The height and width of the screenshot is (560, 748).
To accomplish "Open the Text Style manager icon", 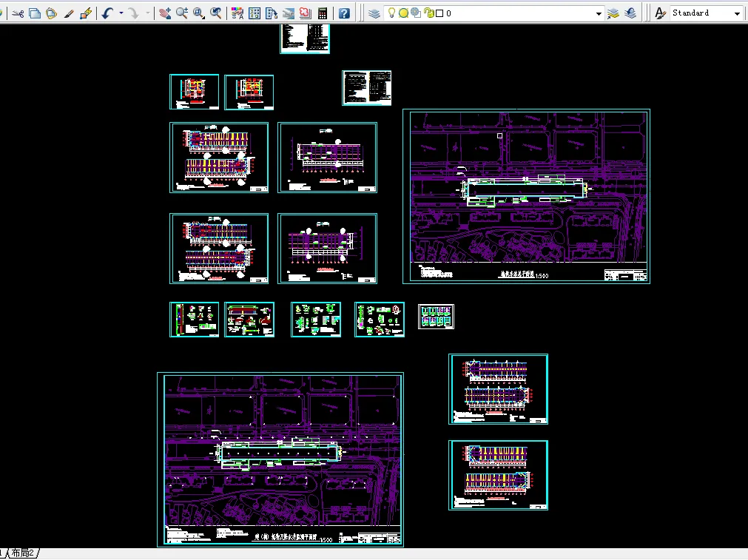I will pyautogui.click(x=660, y=13).
